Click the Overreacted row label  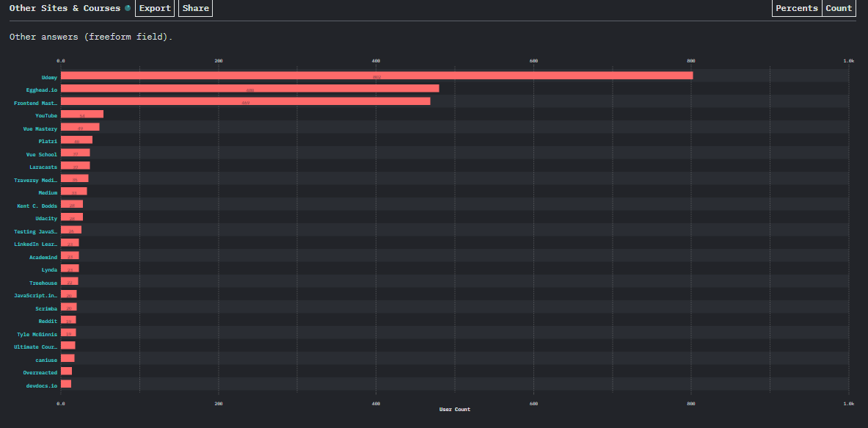(x=40, y=373)
